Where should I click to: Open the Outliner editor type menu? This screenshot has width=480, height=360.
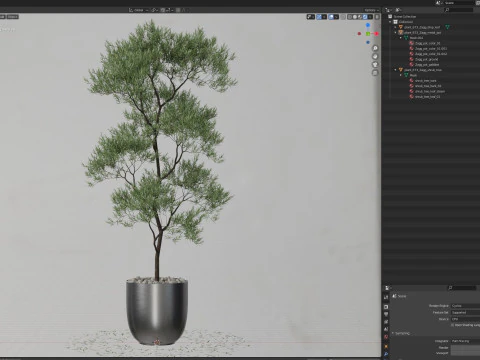388,10
